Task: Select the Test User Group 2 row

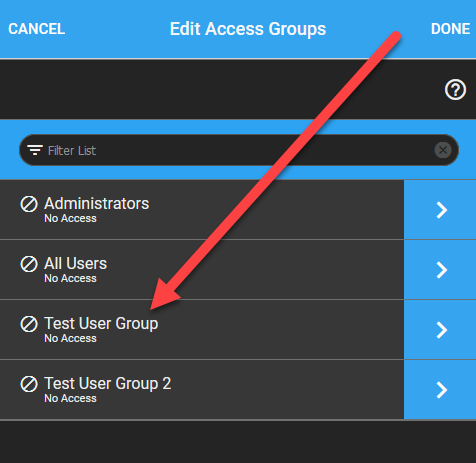Action: tap(202, 390)
